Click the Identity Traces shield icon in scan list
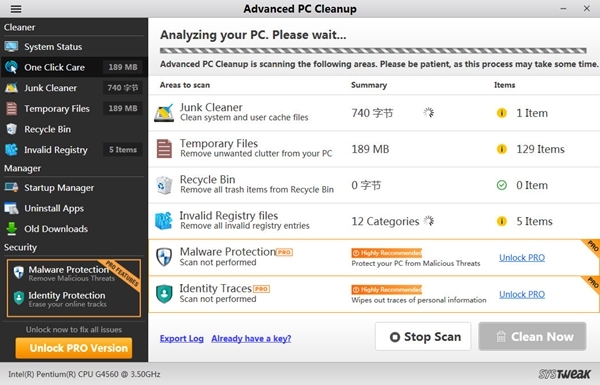This screenshot has height=385, width=600. (x=164, y=294)
